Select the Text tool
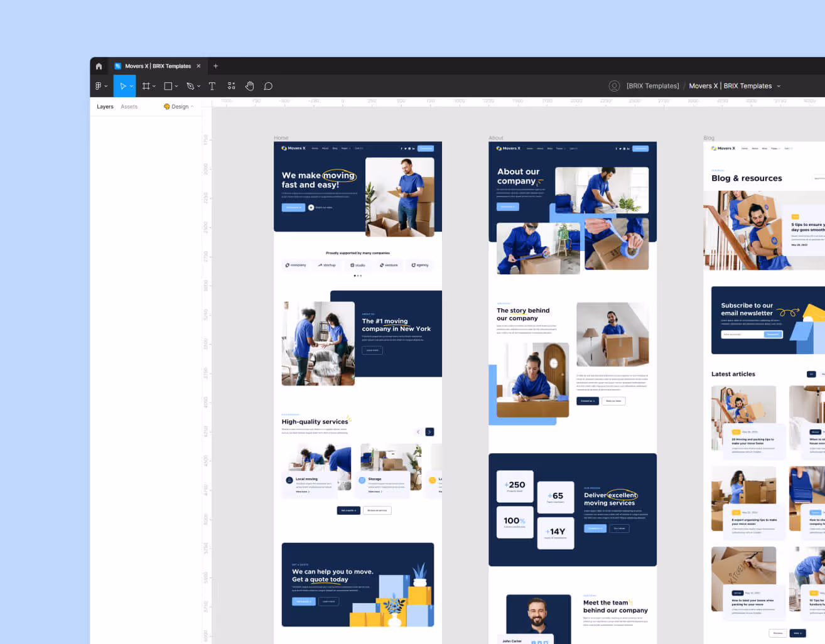The height and width of the screenshot is (644, 825). pyautogui.click(x=212, y=86)
